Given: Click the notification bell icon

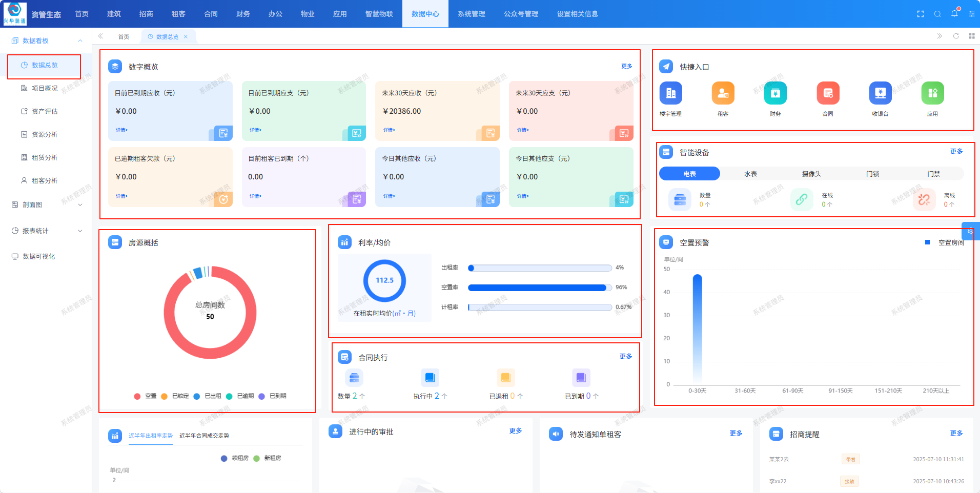Looking at the screenshot, I should point(954,14).
